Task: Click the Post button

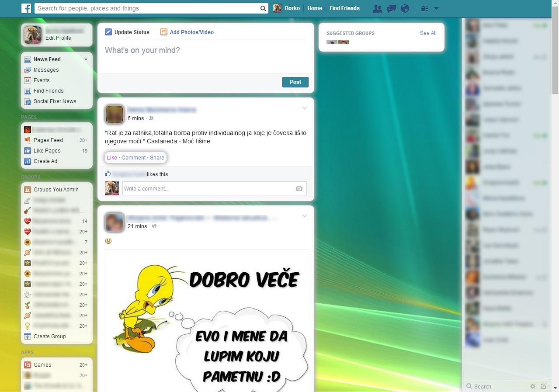Action: click(x=295, y=82)
